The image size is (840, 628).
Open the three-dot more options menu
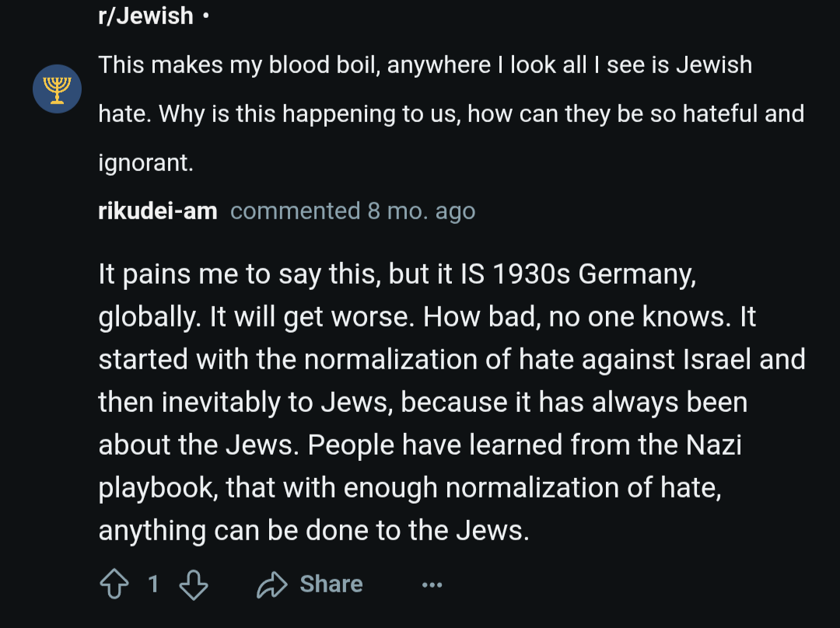tap(432, 584)
